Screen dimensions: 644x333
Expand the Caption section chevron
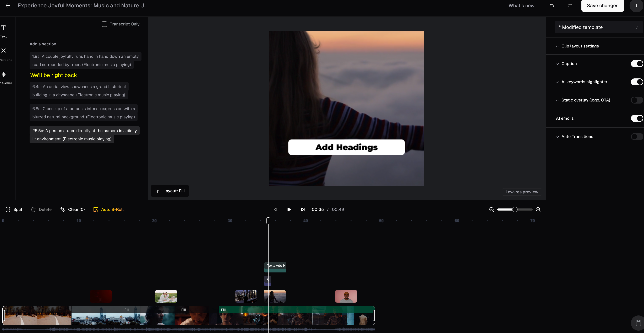[x=557, y=64]
